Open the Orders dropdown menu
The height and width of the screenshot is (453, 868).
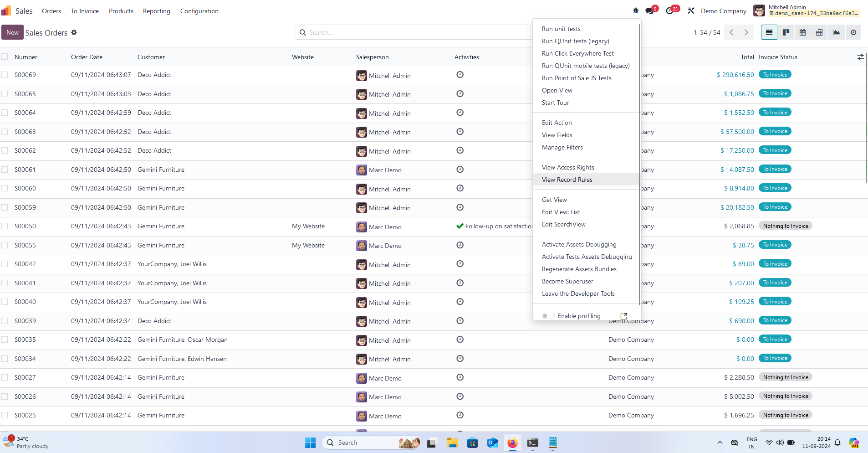(x=51, y=11)
